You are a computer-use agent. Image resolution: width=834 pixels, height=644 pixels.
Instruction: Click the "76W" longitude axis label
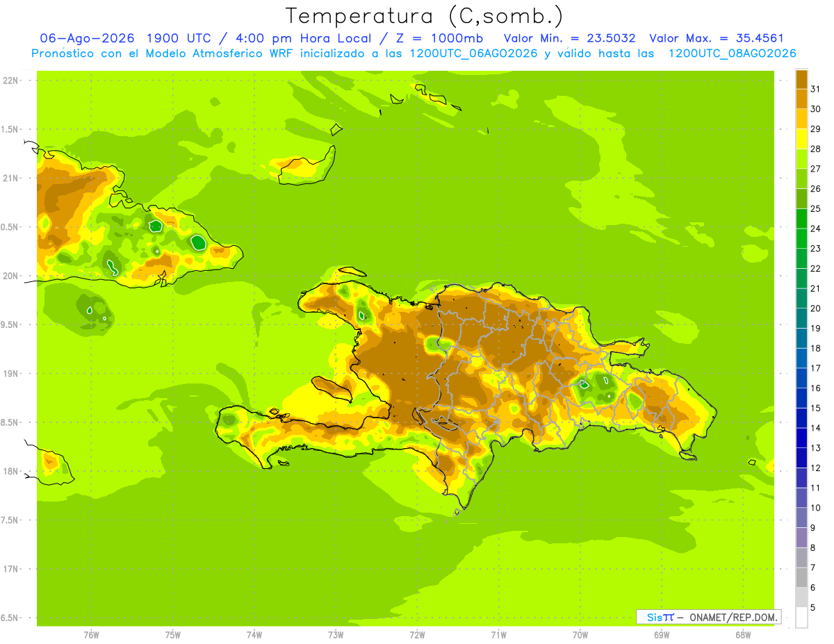tap(91, 635)
